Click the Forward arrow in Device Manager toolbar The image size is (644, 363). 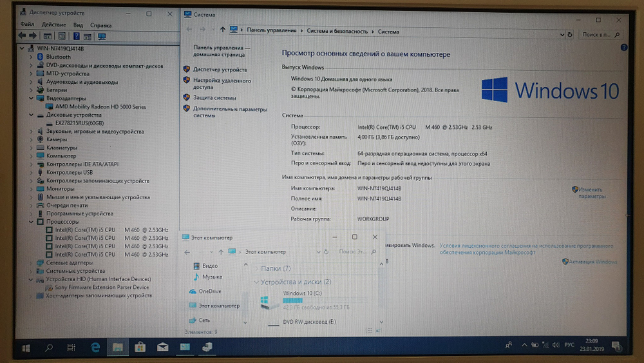[33, 36]
